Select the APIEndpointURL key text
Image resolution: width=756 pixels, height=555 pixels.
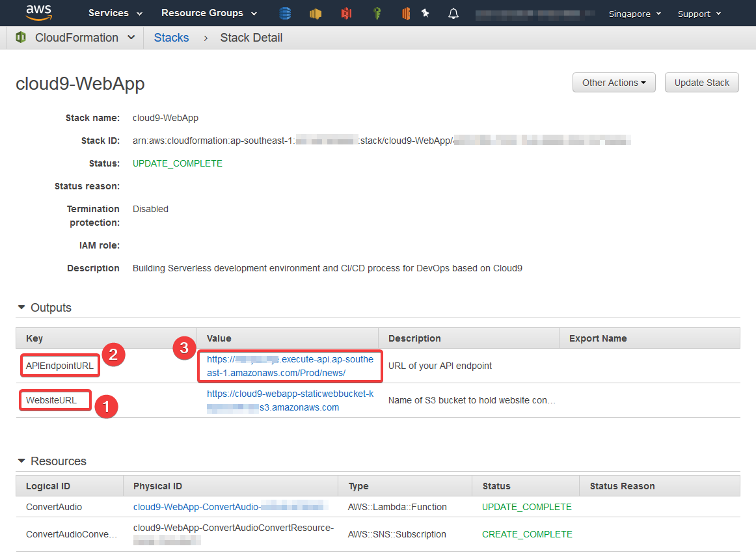click(60, 366)
